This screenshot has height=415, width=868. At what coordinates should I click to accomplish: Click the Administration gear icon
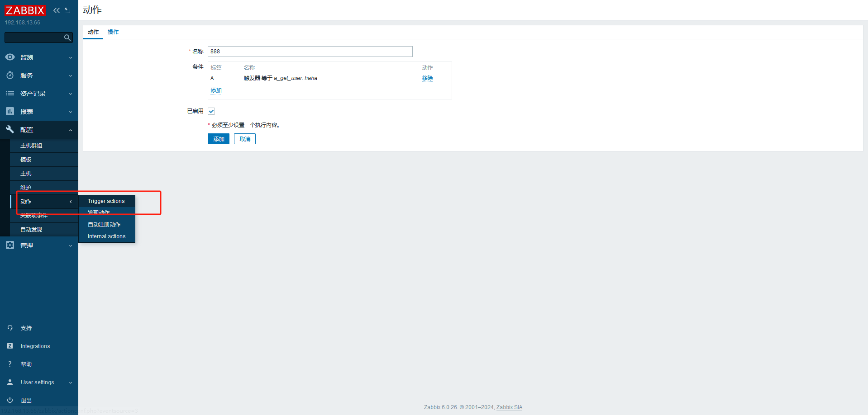pyautogui.click(x=10, y=245)
